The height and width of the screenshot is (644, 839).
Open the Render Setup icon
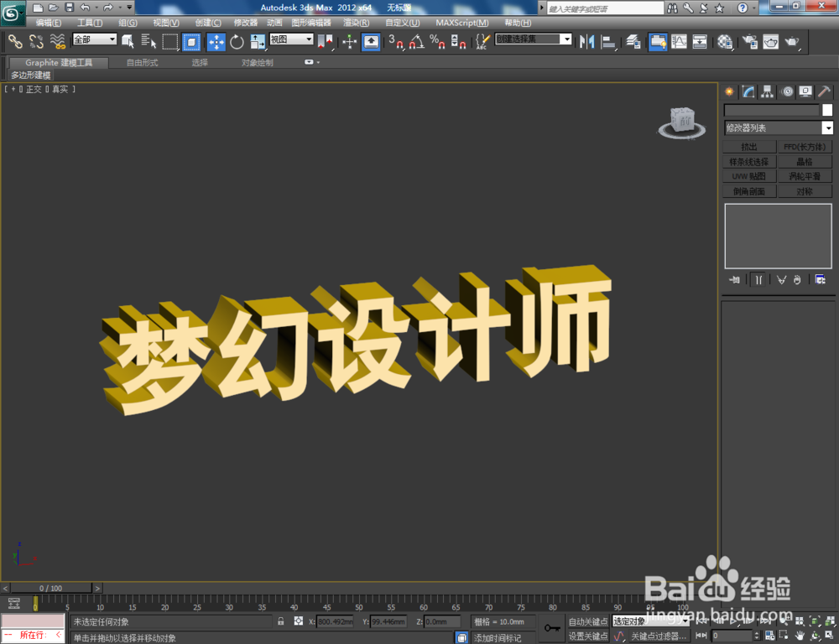(x=750, y=41)
